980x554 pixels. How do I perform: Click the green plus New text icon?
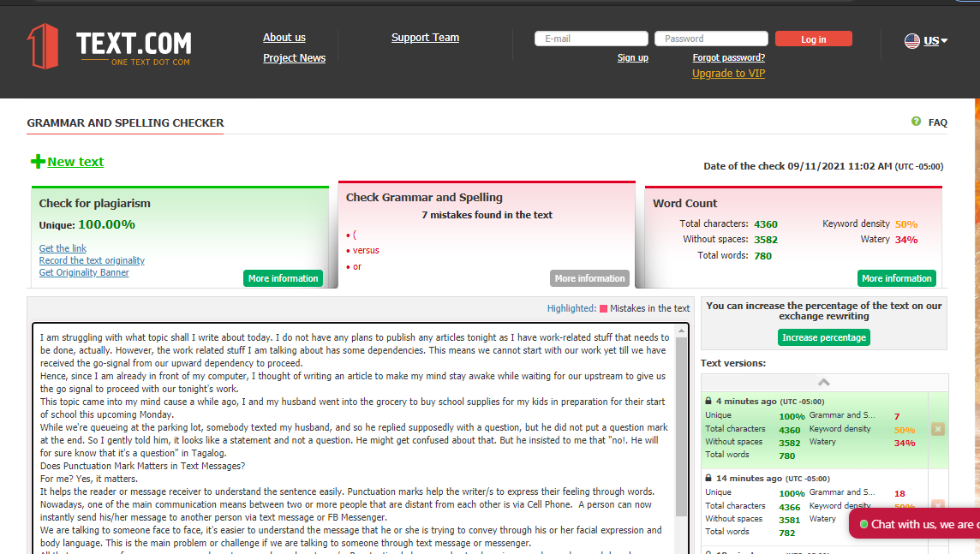coord(38,162)
